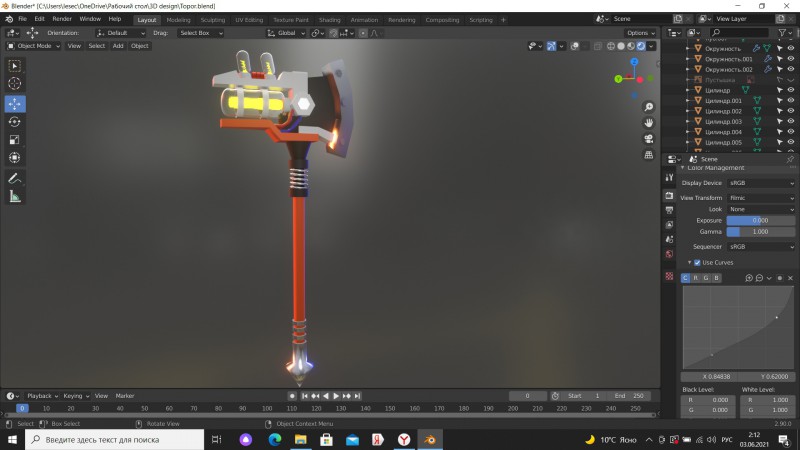Select the Move tool
This screenshot has height=450, width=800.
(15, 104)
